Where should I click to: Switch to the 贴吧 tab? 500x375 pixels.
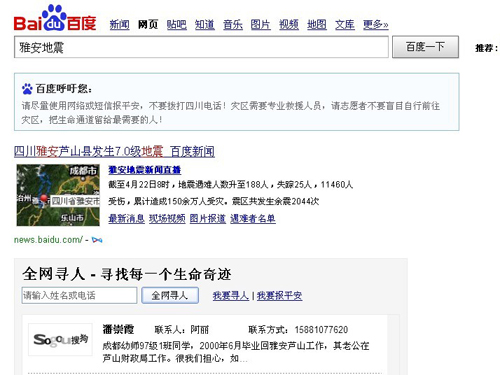tap(177, 24)
